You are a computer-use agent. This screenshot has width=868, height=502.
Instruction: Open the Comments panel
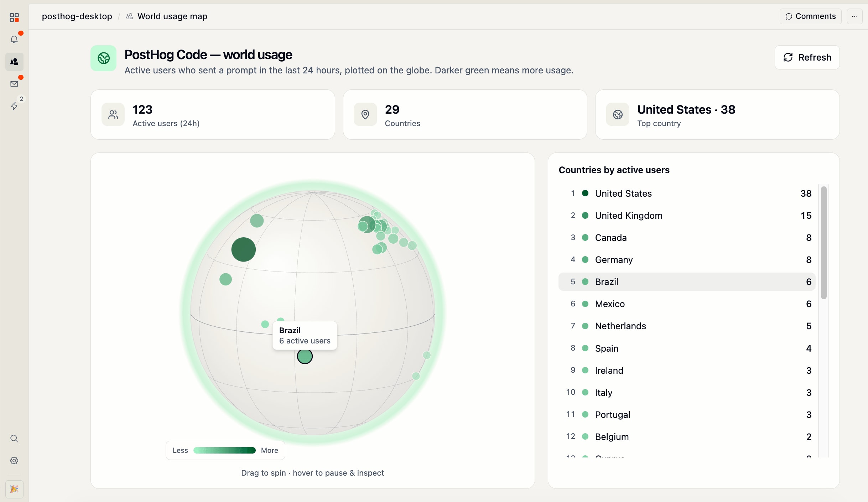click(x=810, y=16)
